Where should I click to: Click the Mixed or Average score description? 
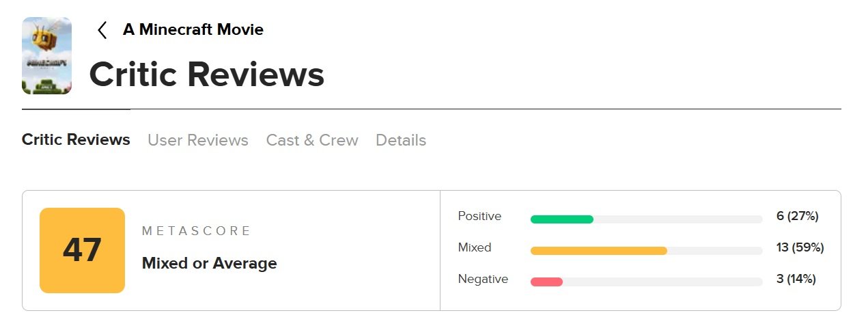(209, 263)
